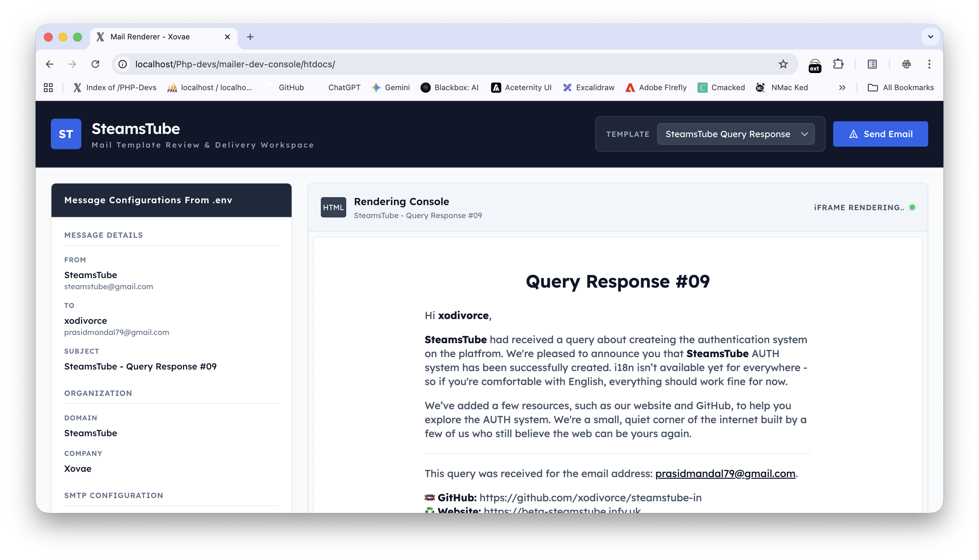Open site information in the address bar

pos(123,64)
